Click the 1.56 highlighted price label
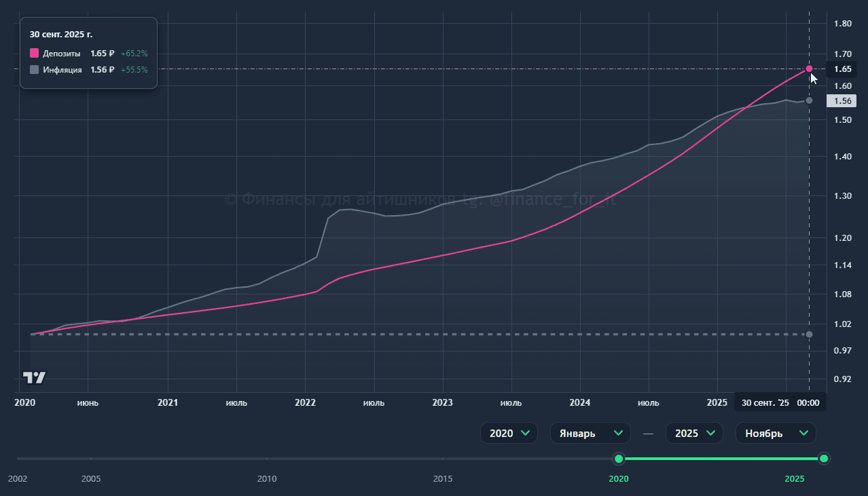This screenshot has width=868, height=496. point(842,101)
